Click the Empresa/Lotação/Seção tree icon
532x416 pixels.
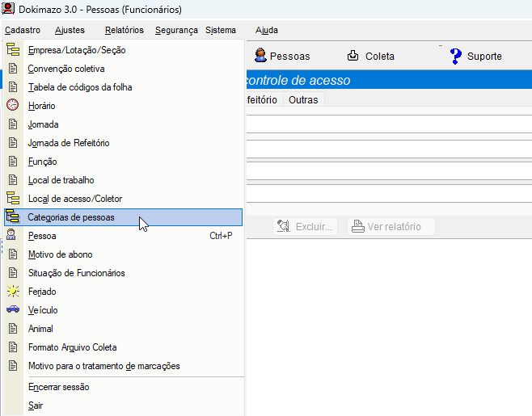coord(12,50)
